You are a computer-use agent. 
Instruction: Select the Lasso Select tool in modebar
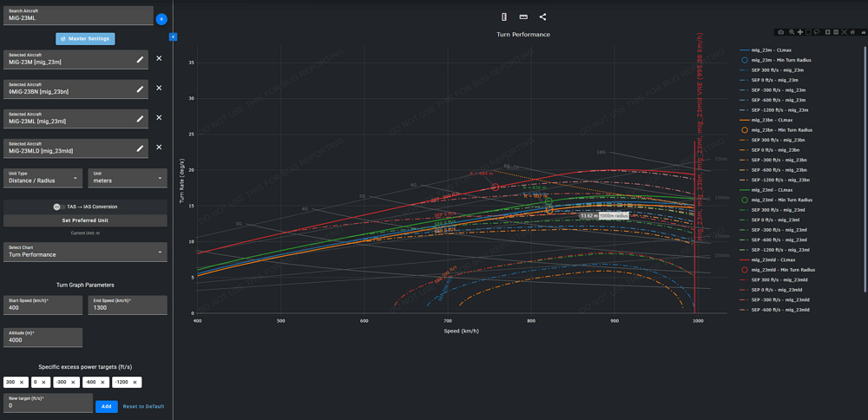[817, 32]
